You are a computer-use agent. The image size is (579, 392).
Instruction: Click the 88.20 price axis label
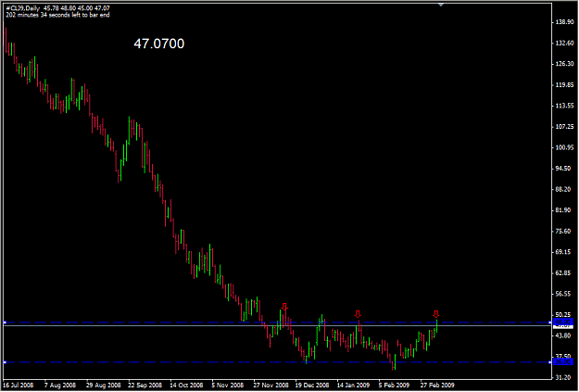click(563, 190)
